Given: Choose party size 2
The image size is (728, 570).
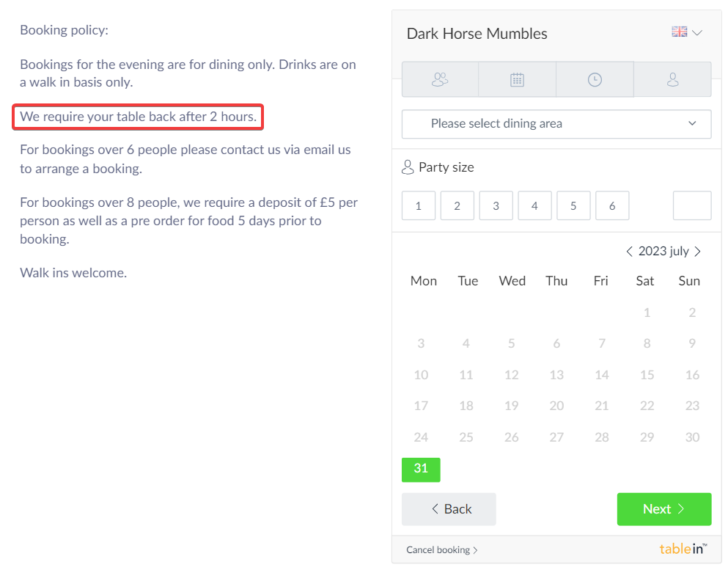Looking at the screenshot, I should tap(457, 206).
